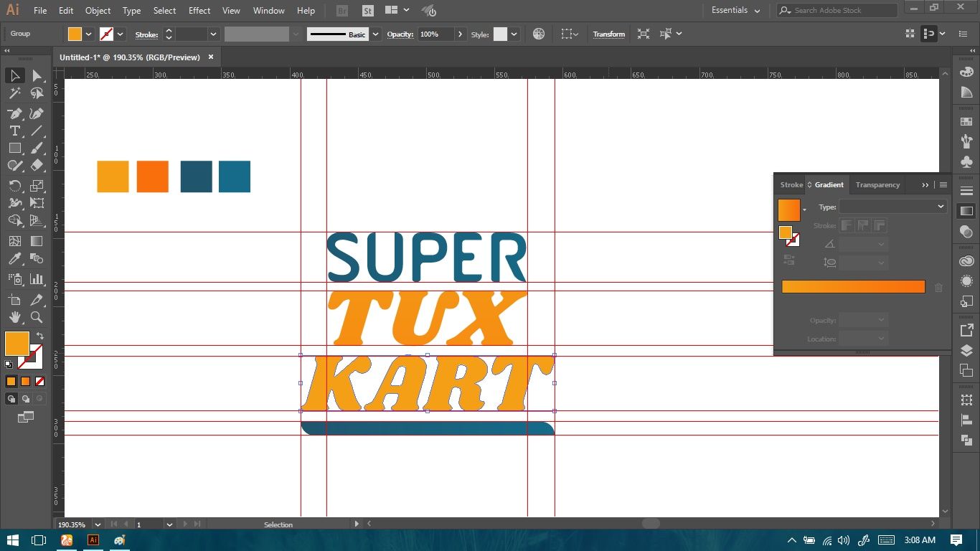Select the Scale tool
Viewport: 980px width, 551px height.
point(37,186)
